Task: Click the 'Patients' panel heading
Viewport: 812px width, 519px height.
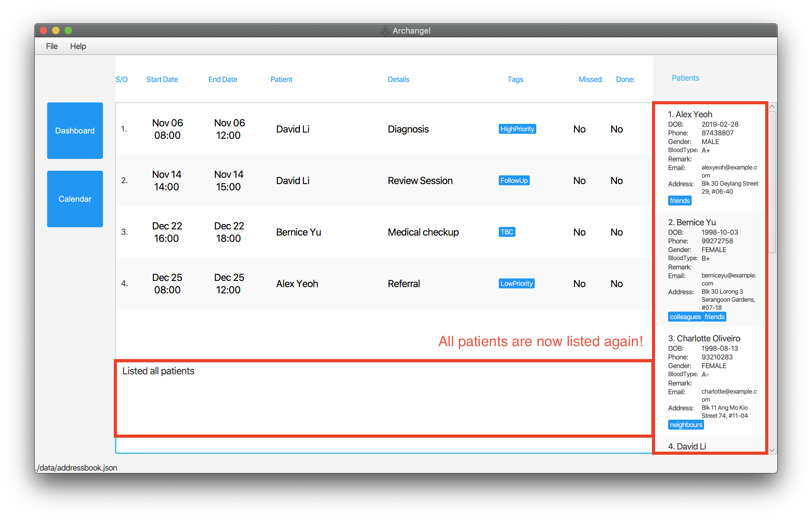Action: pos(685,78)
